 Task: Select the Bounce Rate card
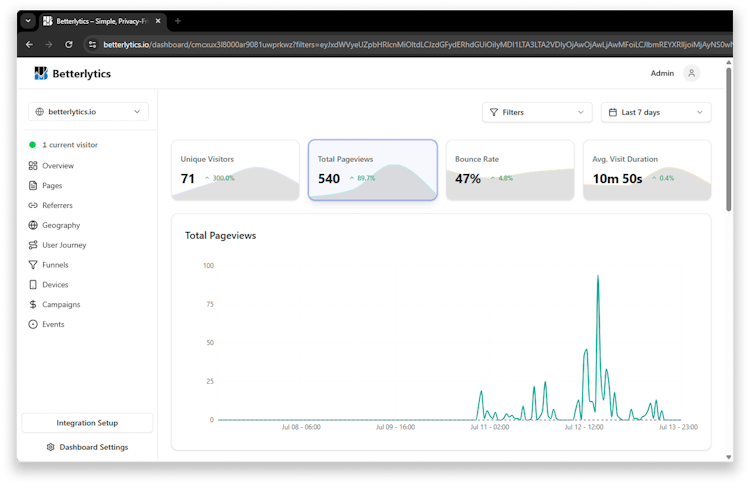point(510,170)
